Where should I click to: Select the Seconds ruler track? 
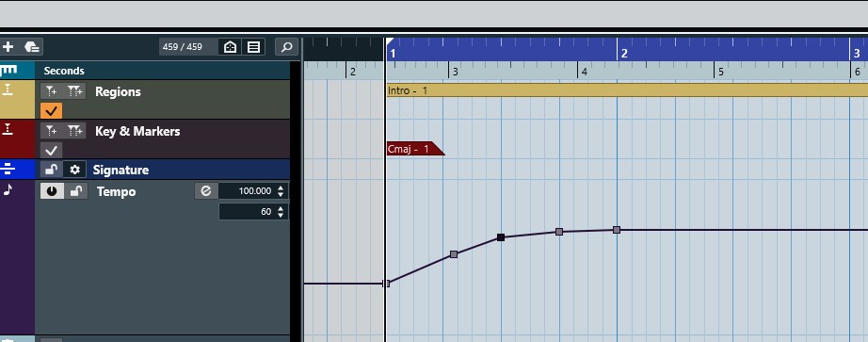pyautogui.click(x=163, y=71)
